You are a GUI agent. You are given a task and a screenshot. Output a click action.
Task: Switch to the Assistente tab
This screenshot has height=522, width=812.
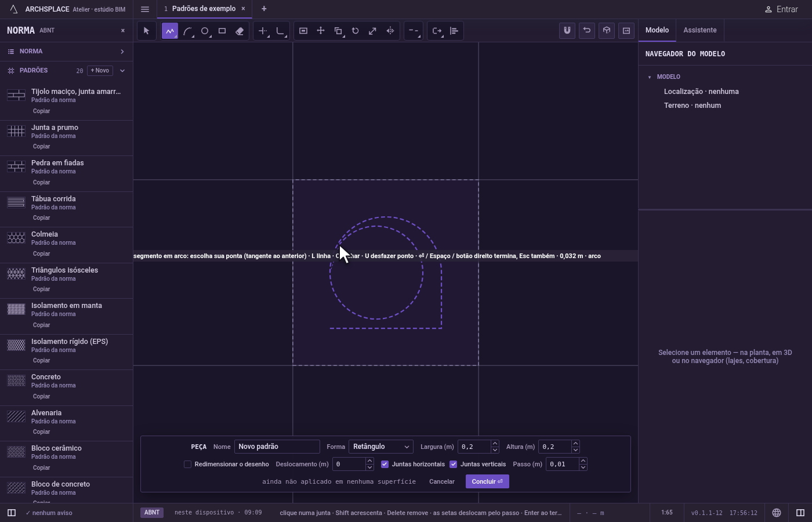699,30
